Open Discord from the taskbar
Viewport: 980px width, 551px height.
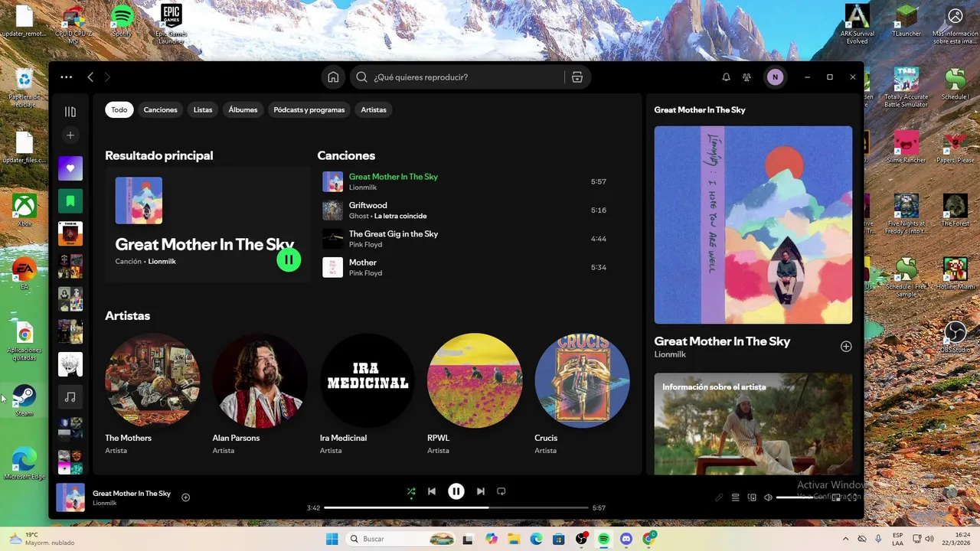click(x=626, y=540)
